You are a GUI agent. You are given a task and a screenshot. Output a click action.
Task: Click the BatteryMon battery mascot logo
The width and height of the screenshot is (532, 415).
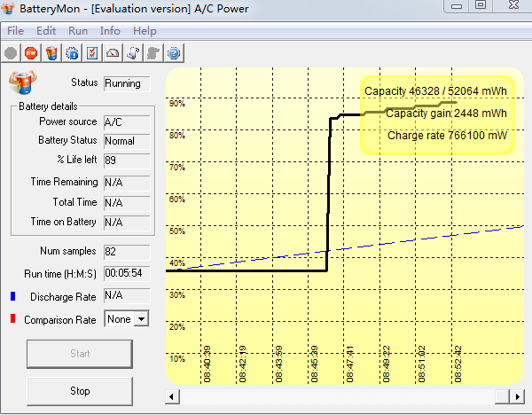click(x=22, y=82)
